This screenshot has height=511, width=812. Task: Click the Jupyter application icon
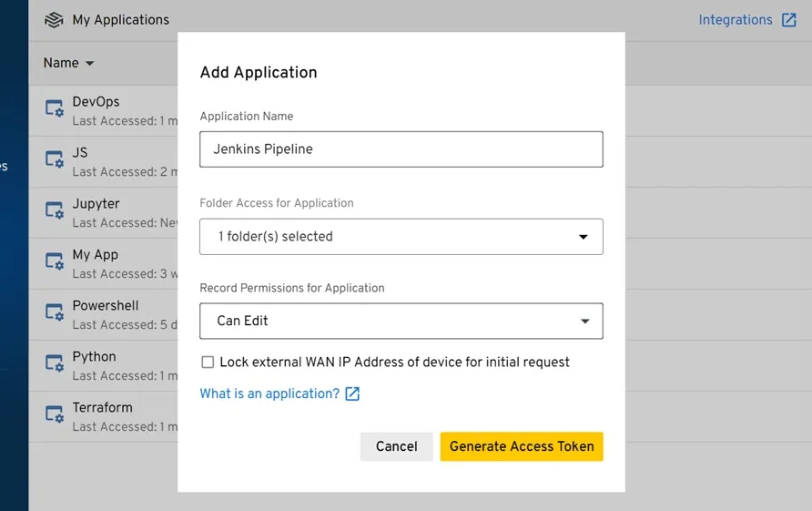tap(55, 211)
